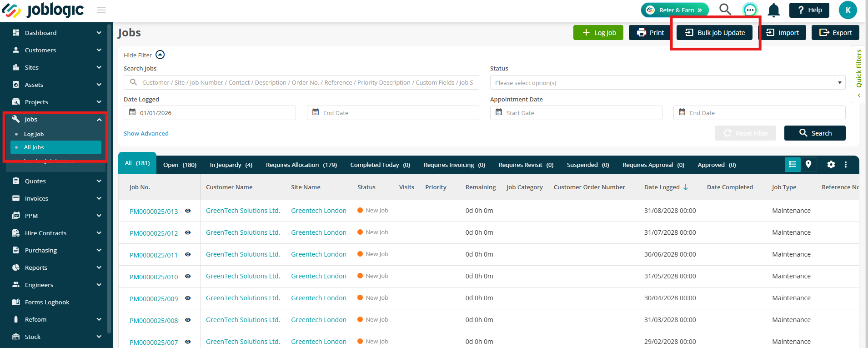Switch to list view icon
The image size is (868, 348).
point(793,165)
